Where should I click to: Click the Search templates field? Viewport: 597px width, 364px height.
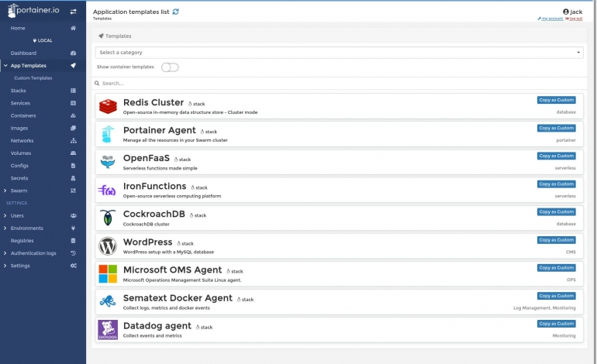339,84
